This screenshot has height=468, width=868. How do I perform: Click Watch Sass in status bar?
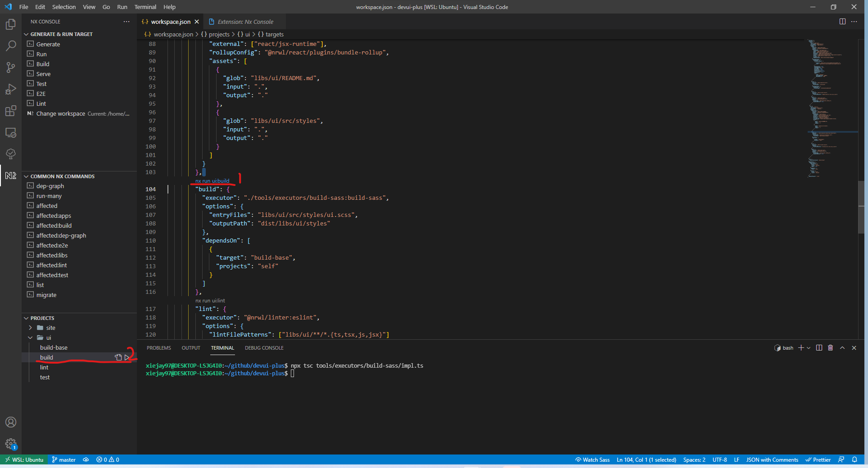click(x=592, y=459)
